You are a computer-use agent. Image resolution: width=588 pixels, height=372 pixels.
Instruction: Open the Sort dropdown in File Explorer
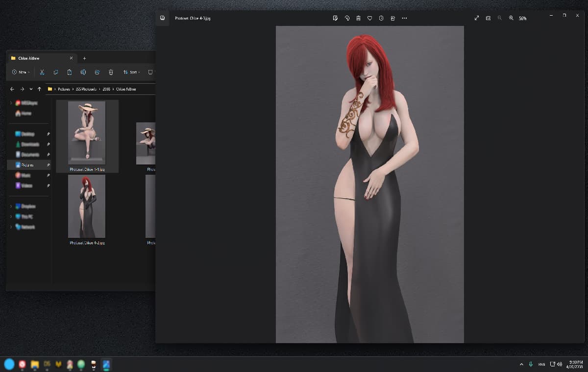(x=131, y=72)
